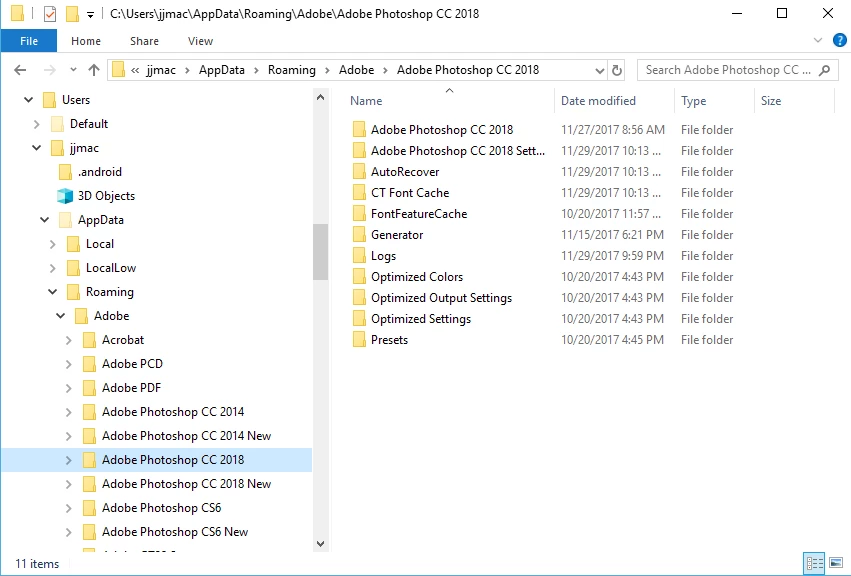Select the CT Font Cache folder icon
This screenshot has width=851, height=576.
point(359,193)
